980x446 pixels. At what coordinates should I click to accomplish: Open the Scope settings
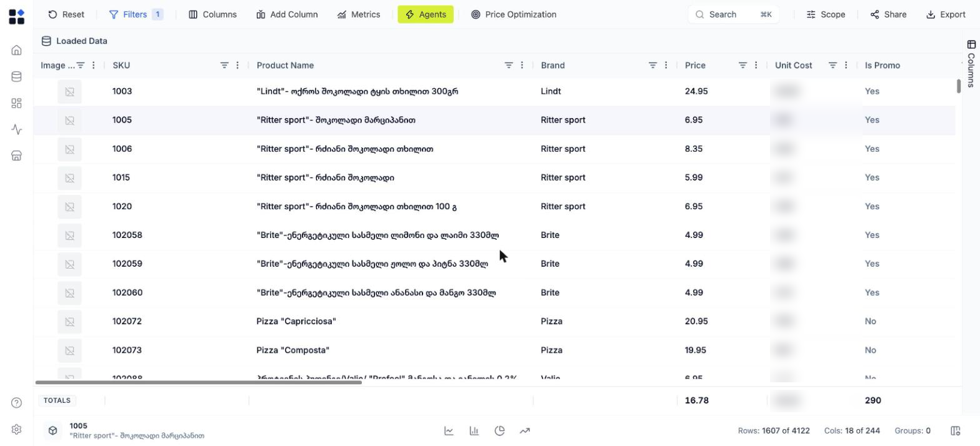coord(826,14)
